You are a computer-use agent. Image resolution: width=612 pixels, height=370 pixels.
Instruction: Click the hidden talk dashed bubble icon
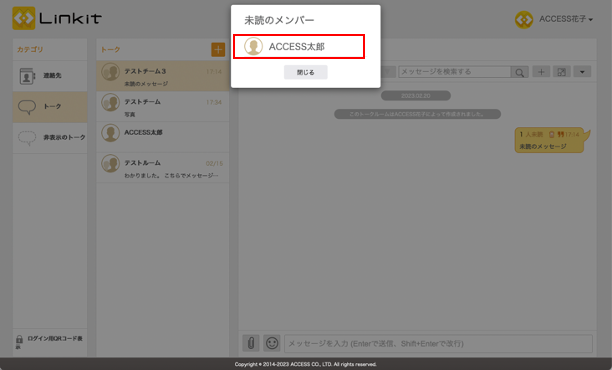point(27,138)
